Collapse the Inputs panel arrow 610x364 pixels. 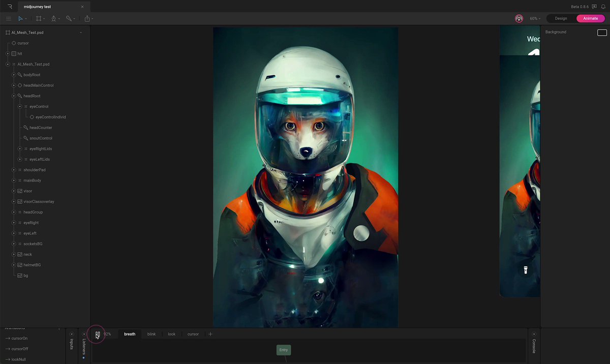coord(72,334)
